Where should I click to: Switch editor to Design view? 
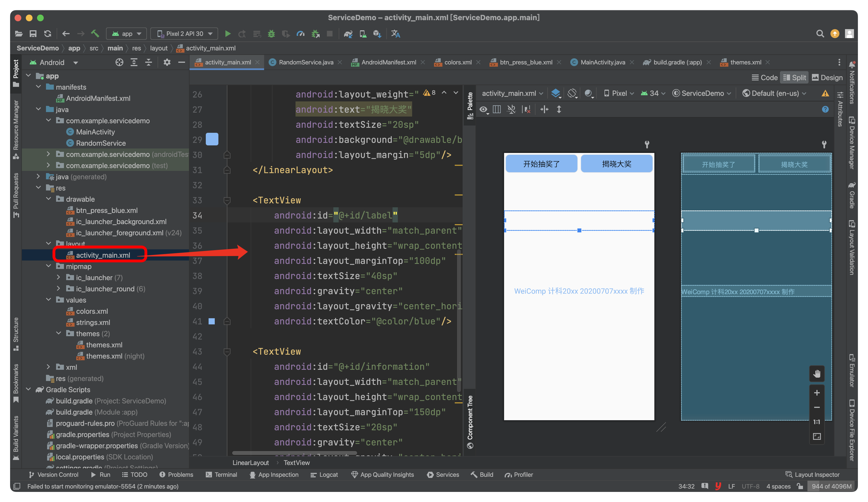(827, 78)
